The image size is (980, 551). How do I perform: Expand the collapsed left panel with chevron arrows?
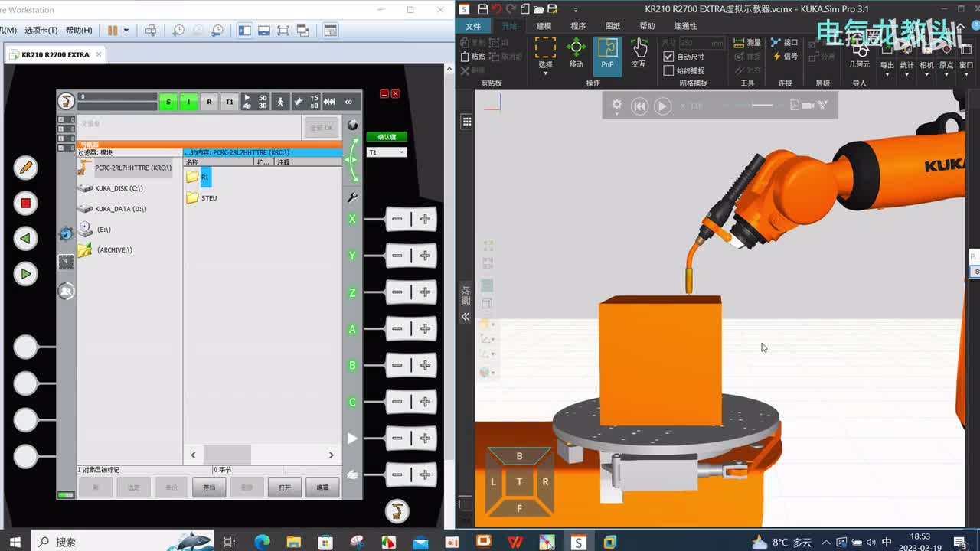[x=465, y=316]
